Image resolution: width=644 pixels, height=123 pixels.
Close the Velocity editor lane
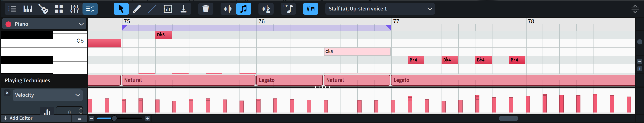click(x=7, y=93)
